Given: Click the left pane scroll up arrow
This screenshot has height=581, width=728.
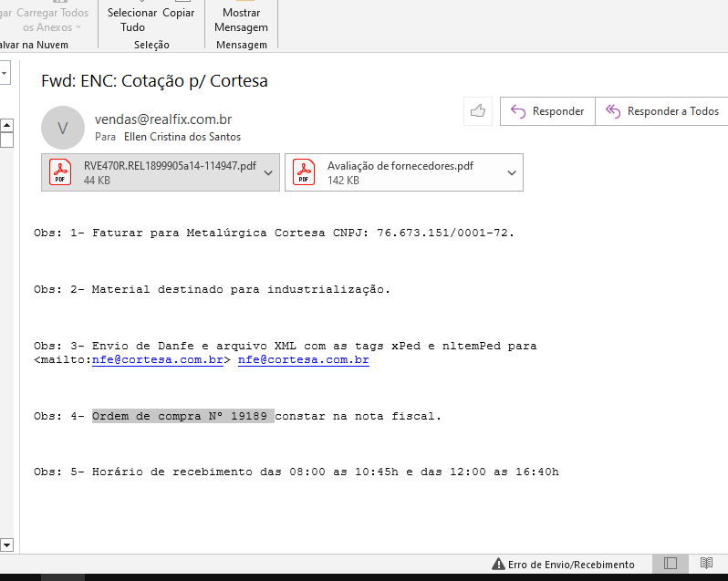Looking at the screenshot, I should click(x=5, y=125).
